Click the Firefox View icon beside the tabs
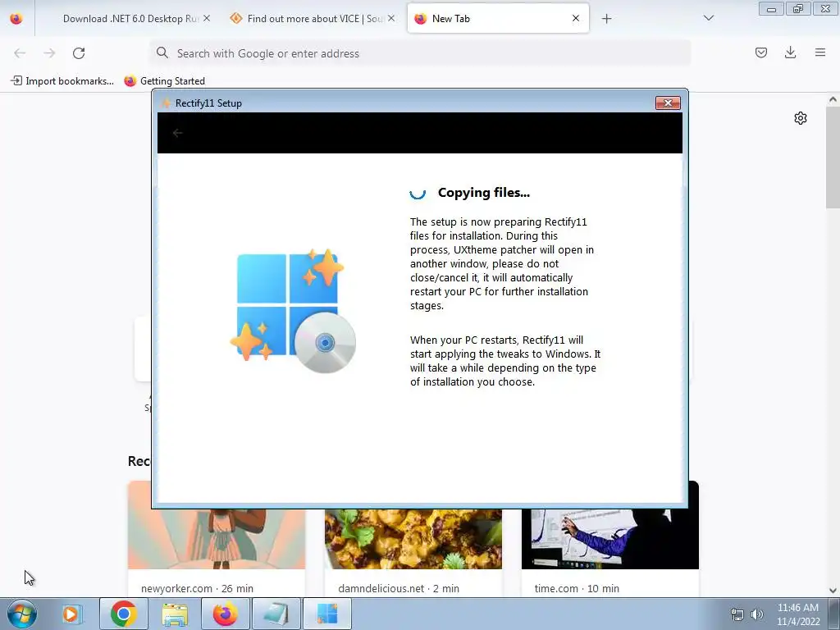 pyautogui.click(x=16, y=19)
